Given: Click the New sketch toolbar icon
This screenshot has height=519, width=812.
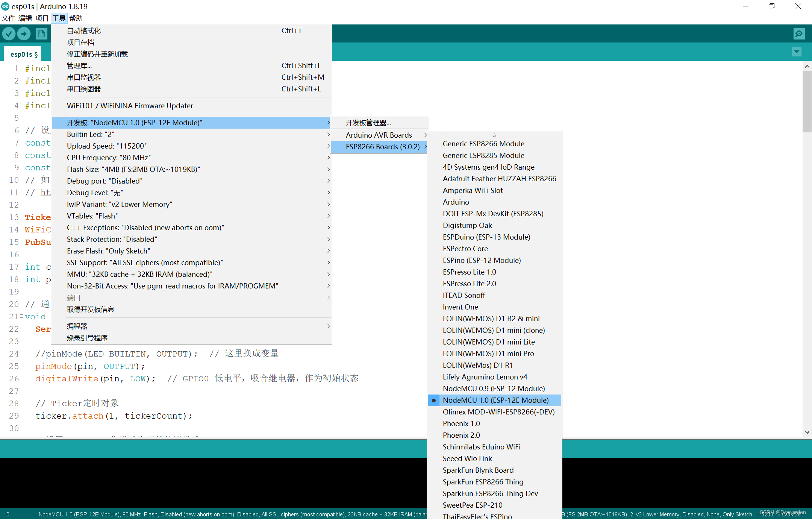Looking at the screenshot, I should click(x=41, y=34).
